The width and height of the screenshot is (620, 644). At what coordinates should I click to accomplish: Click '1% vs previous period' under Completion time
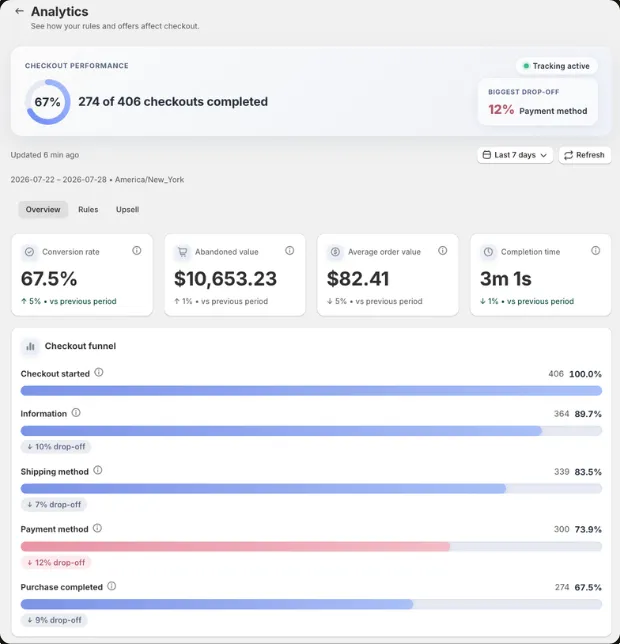[x=527, y=301]
